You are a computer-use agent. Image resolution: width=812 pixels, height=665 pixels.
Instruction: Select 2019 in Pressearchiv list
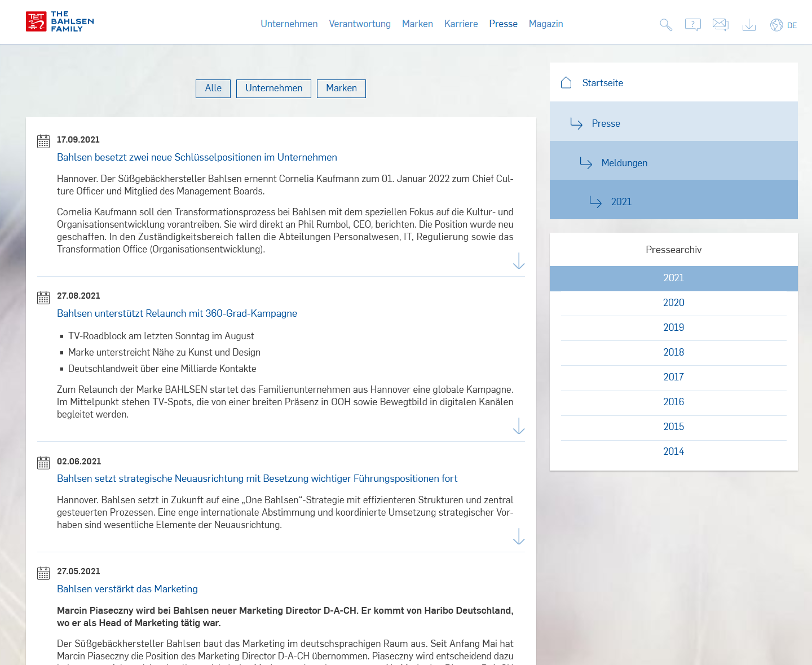click(x=674, y=328)
